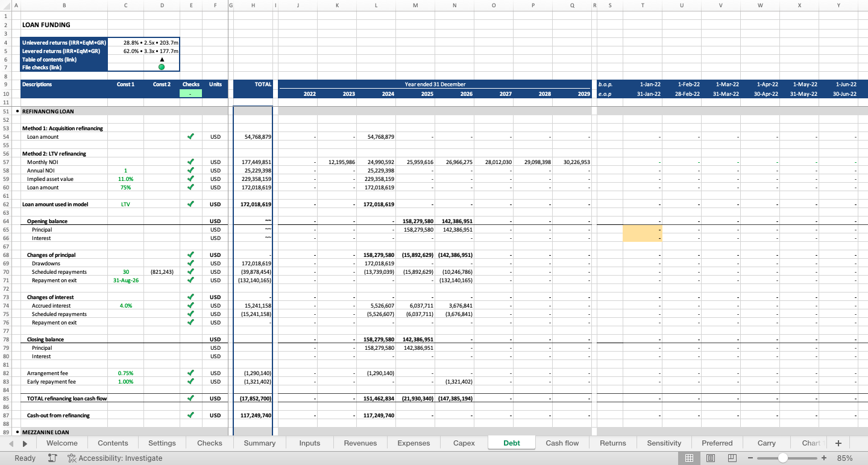
Task: Open the Preferred sheet tab
Action: click(717, 443)
